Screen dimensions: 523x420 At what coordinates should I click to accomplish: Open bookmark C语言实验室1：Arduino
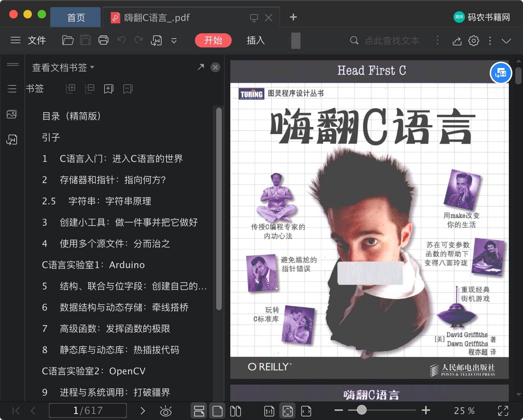tap(93, 265)
